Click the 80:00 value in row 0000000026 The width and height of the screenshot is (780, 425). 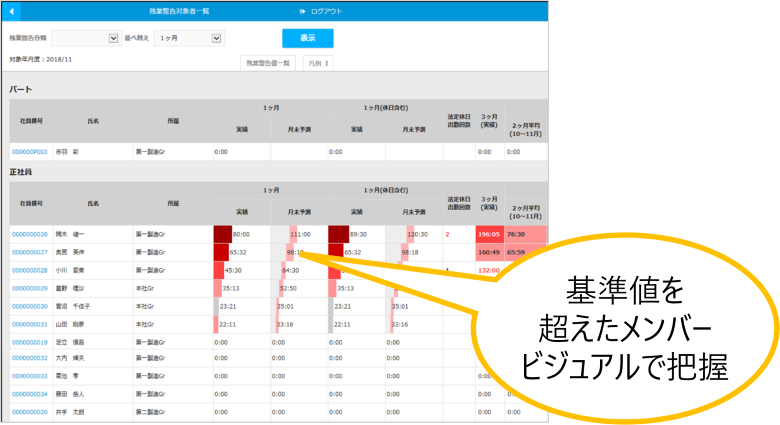[241, 234]
